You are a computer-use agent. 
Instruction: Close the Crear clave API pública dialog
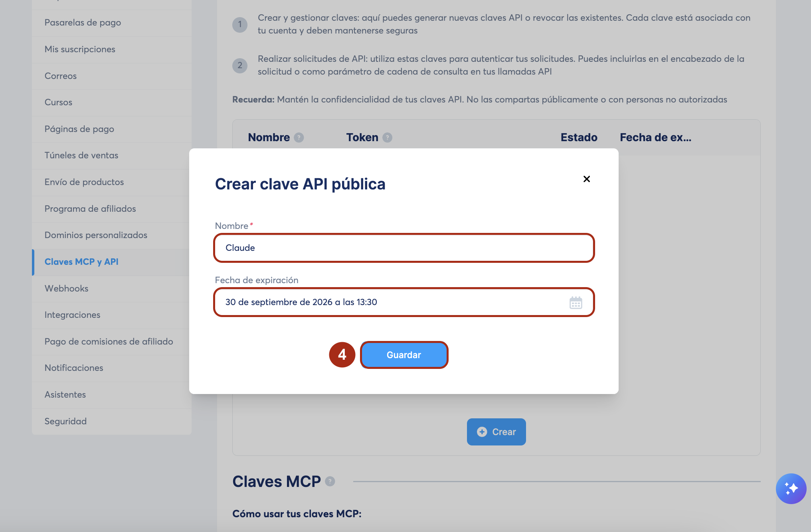point(586,179)
